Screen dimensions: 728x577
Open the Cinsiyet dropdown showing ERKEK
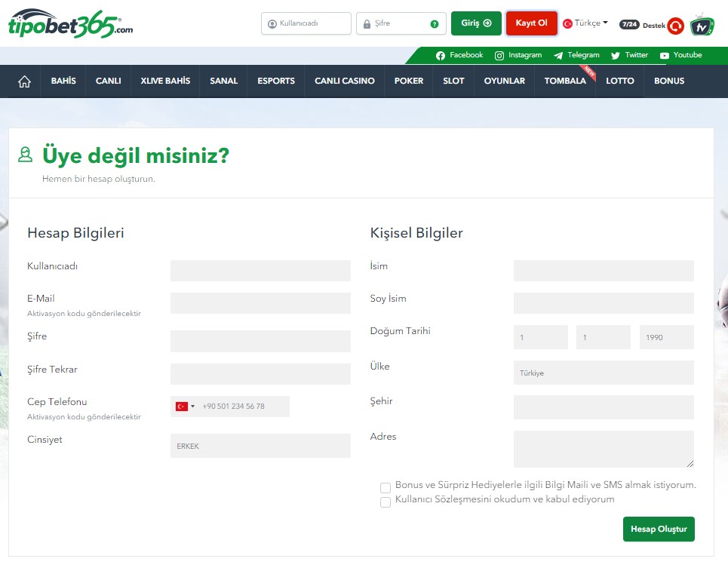tap(260, 446)
